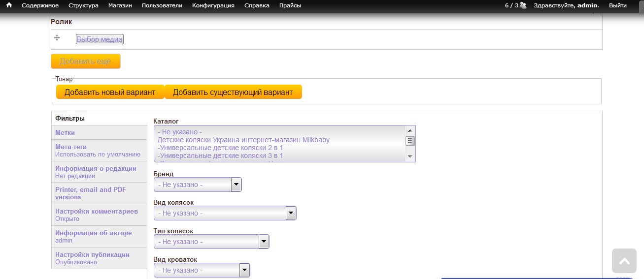Log out via Выйти link
This screenshot has width=644, height=279.
pyautogui.click(x=618, y=5)
